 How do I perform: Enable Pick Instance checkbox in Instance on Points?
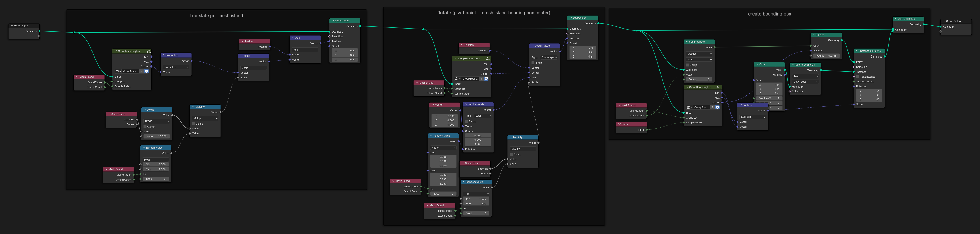[858, 77]
